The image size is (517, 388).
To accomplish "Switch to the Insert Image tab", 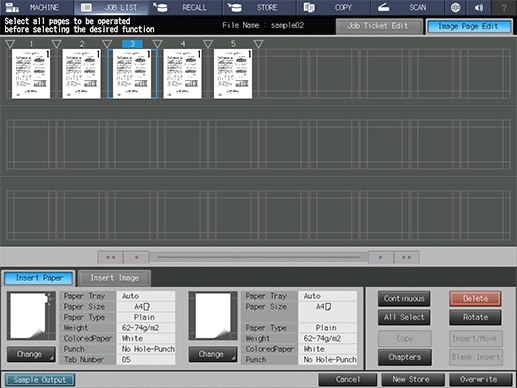I will click(x=114, y=278).
